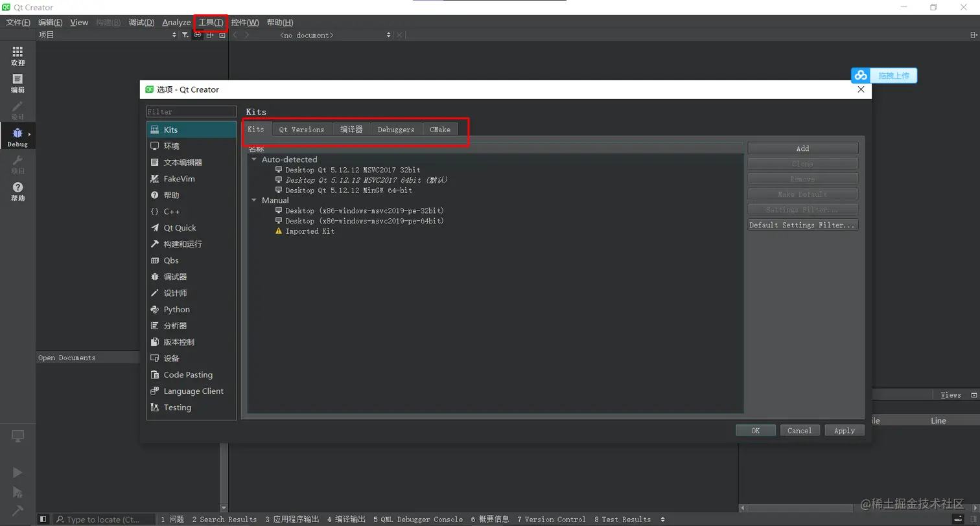Image resolution: width=980 pixels, height=526 pixels.
Task: Toggle synchronize with editor link icon
Action: (x=198, y=35)
